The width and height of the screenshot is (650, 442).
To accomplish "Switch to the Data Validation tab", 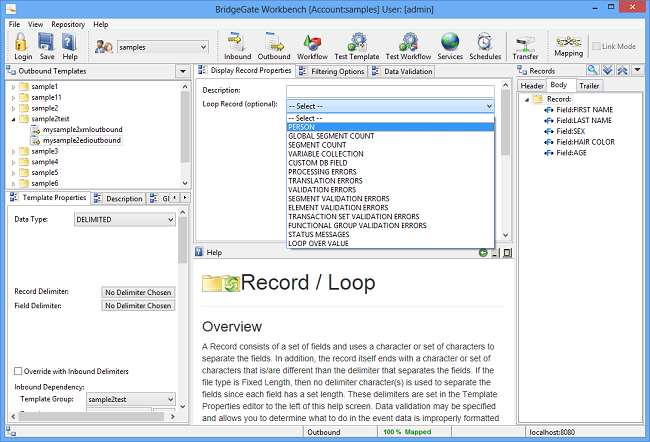I will pos(403,71).
